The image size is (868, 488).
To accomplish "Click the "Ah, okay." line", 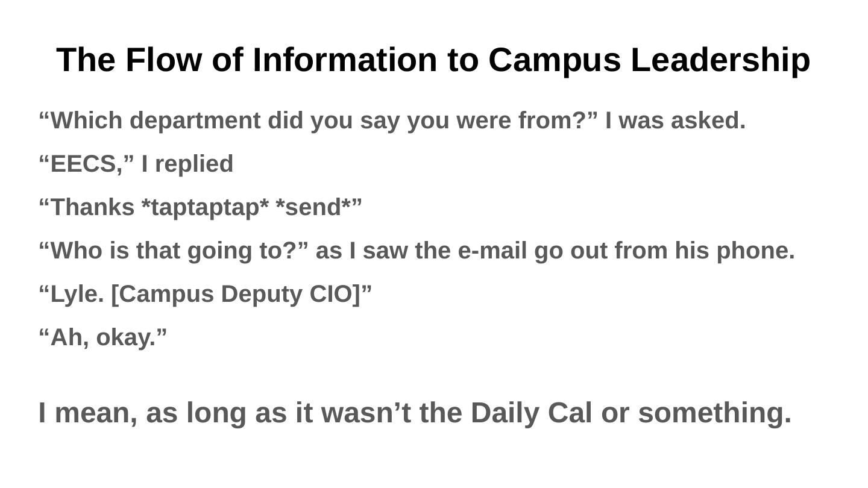I will click(x=103, y=337).
